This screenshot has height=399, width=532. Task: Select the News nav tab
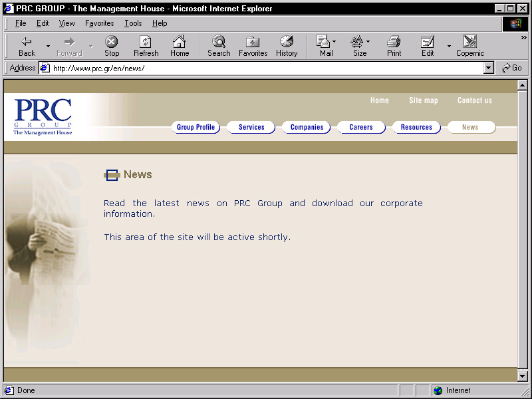point(471,127)
